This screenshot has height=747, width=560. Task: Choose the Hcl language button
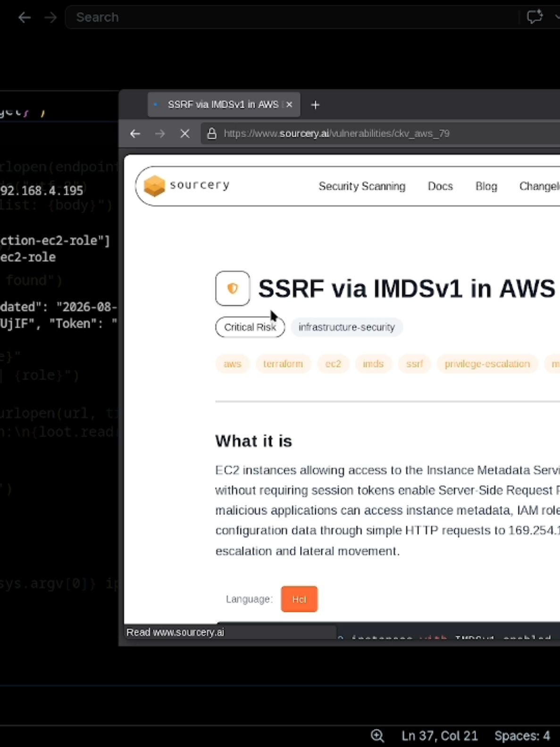click(299, 599)
